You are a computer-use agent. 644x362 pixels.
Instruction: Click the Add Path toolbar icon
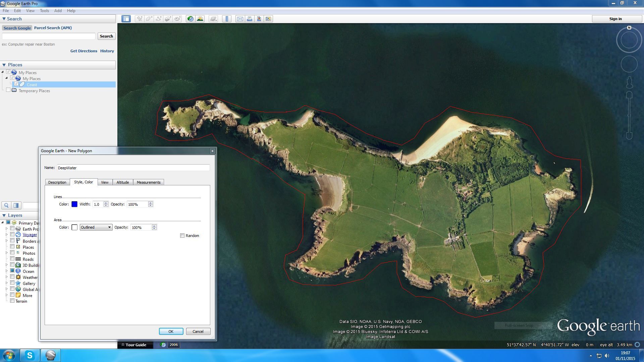pos(158,19)
